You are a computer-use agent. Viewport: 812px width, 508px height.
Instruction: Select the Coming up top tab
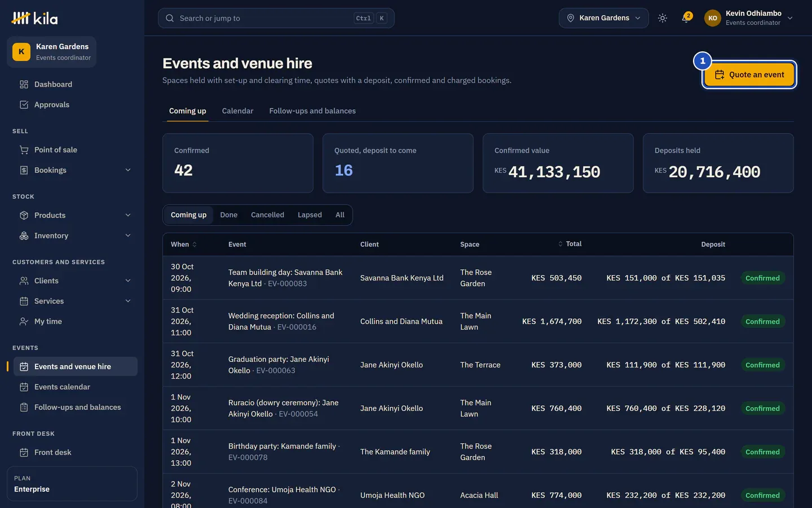tap(188, 111)
